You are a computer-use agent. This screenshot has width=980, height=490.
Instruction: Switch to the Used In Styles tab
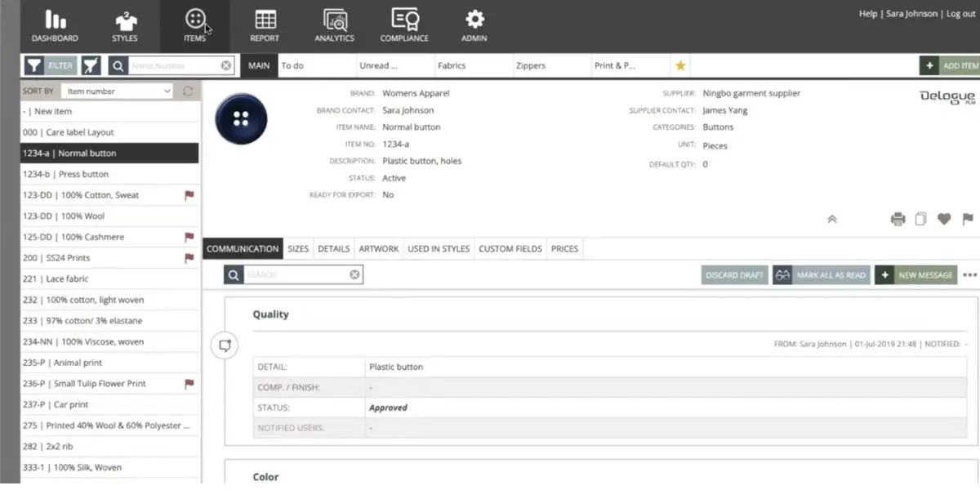click(439, 249)
